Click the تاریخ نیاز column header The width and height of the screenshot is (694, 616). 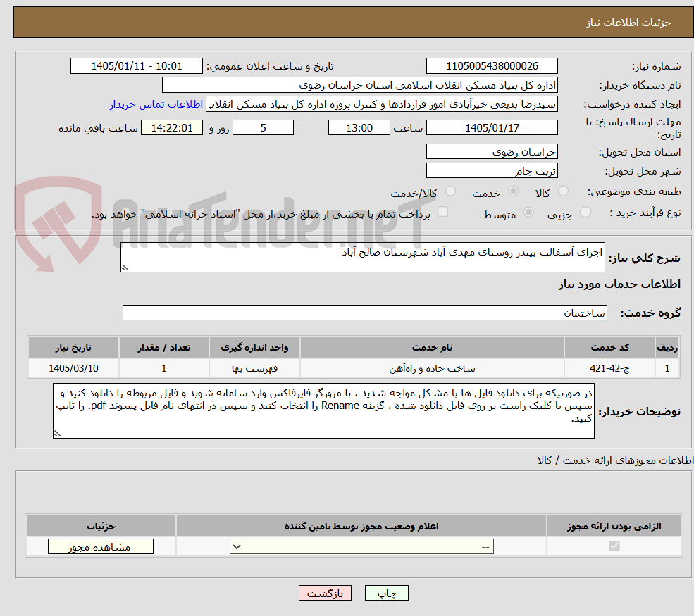73,348
